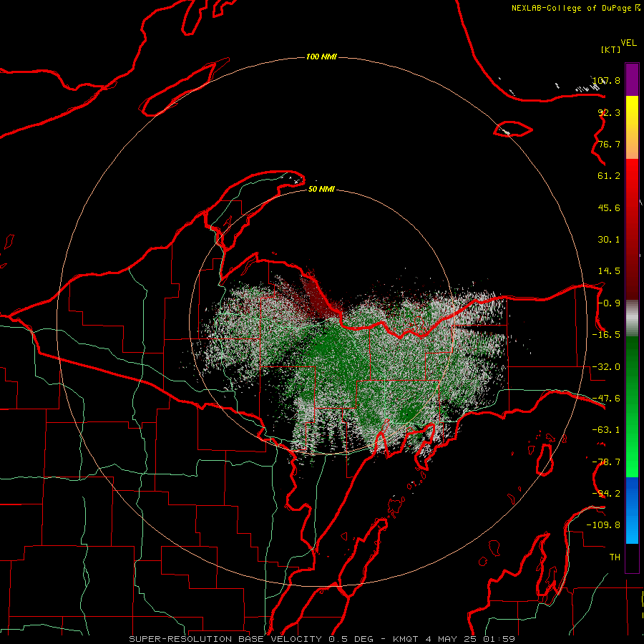Click the 45.6 velocity scale value
Image resolution: width=644 pixels, height=644 pixels.
tap(609, 208)
